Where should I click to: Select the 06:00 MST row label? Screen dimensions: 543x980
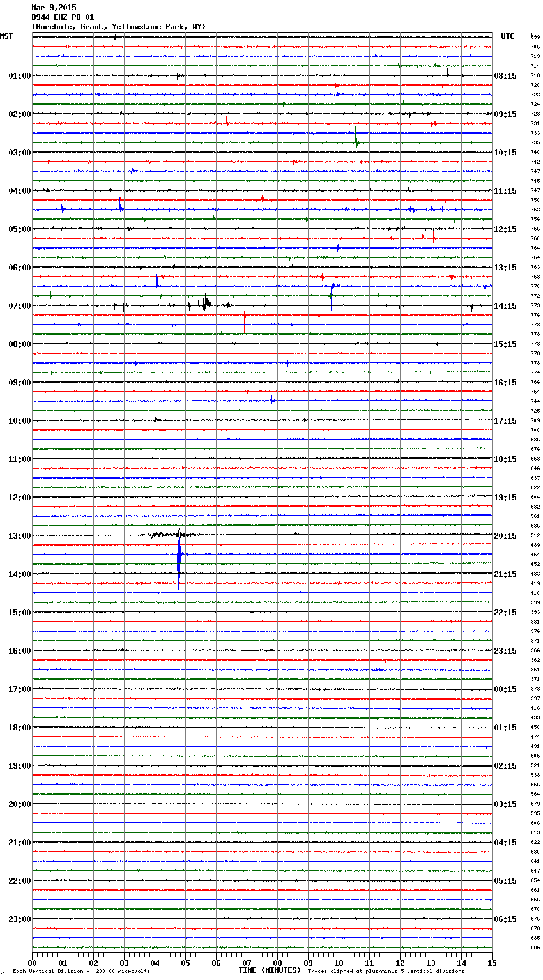(20, 268)
